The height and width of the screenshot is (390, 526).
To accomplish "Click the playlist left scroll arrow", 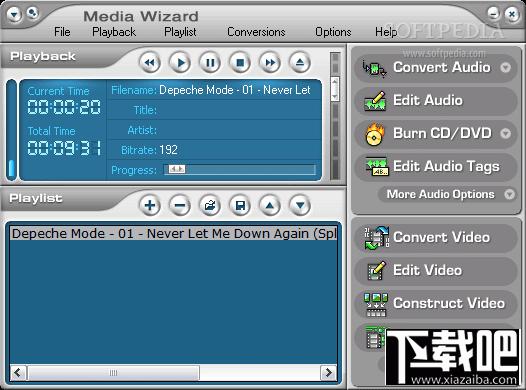I will (x=18, y=373).
